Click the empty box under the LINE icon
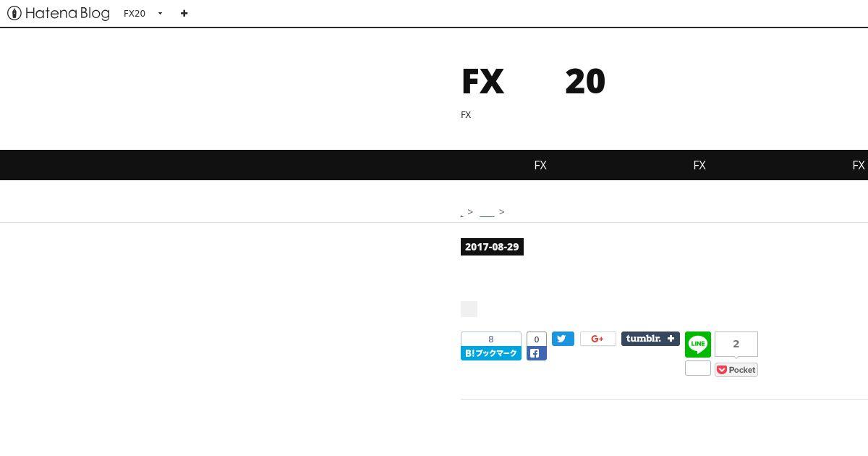 pos(698,368)
